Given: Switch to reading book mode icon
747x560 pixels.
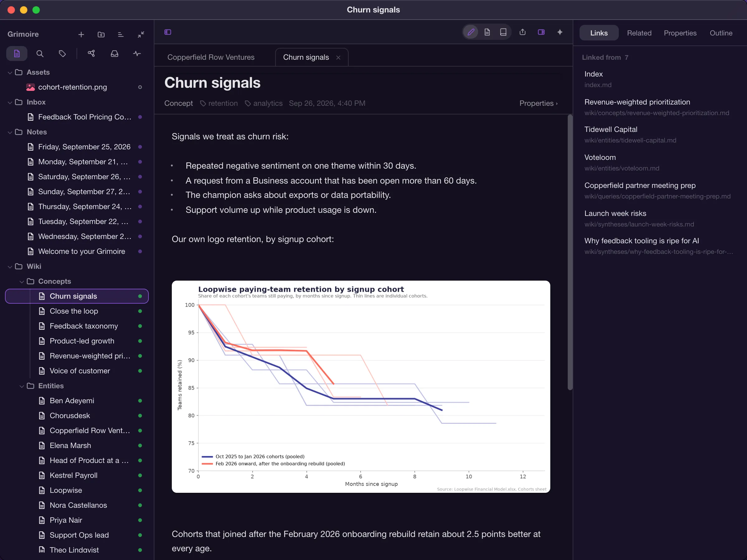Looking at the screenshot, I should pyautogui.click(x=503, y=32).
